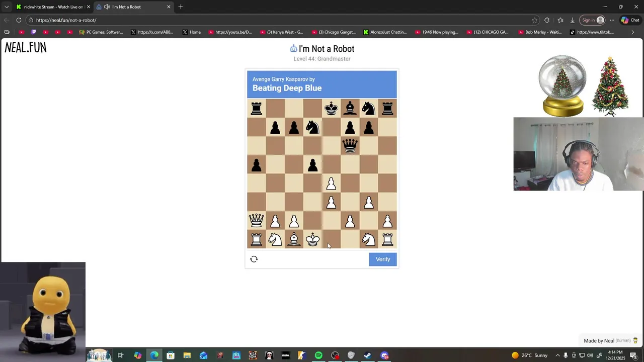The width and height of the screenshot is (644, 362).
Task: Select the black knight on the second row
Action: pyautogui.click(x=312, y=127)
